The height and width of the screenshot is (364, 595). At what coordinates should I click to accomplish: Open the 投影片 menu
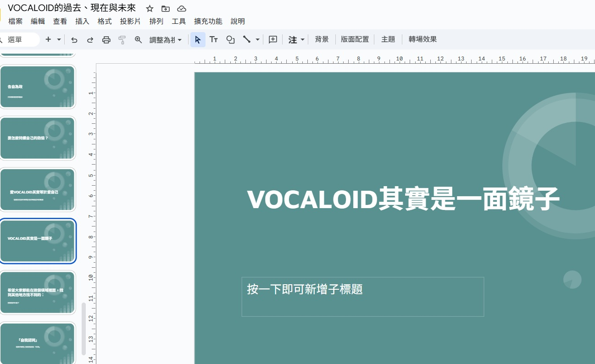point(130,21)
